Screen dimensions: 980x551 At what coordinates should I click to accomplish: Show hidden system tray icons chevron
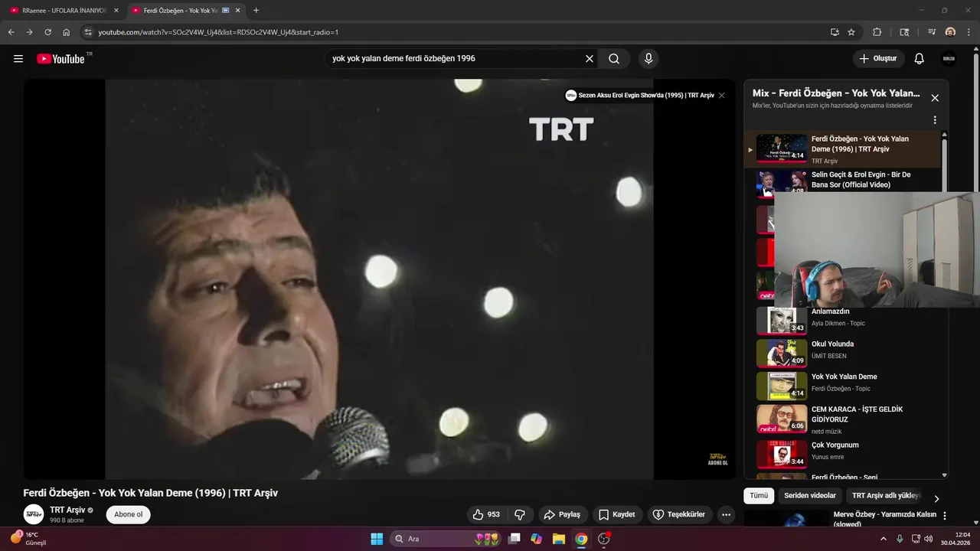[884, 539]
